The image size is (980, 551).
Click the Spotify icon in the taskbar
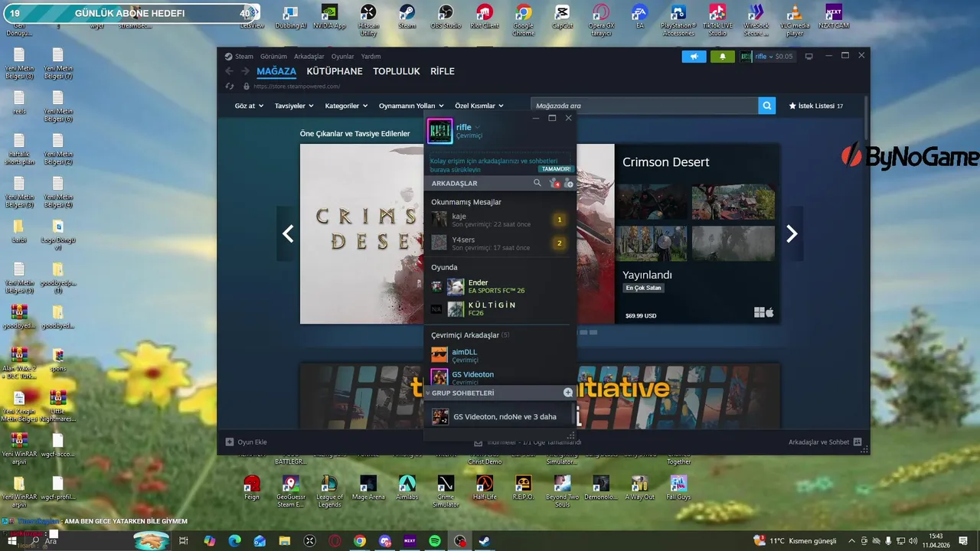click(435, 541)
